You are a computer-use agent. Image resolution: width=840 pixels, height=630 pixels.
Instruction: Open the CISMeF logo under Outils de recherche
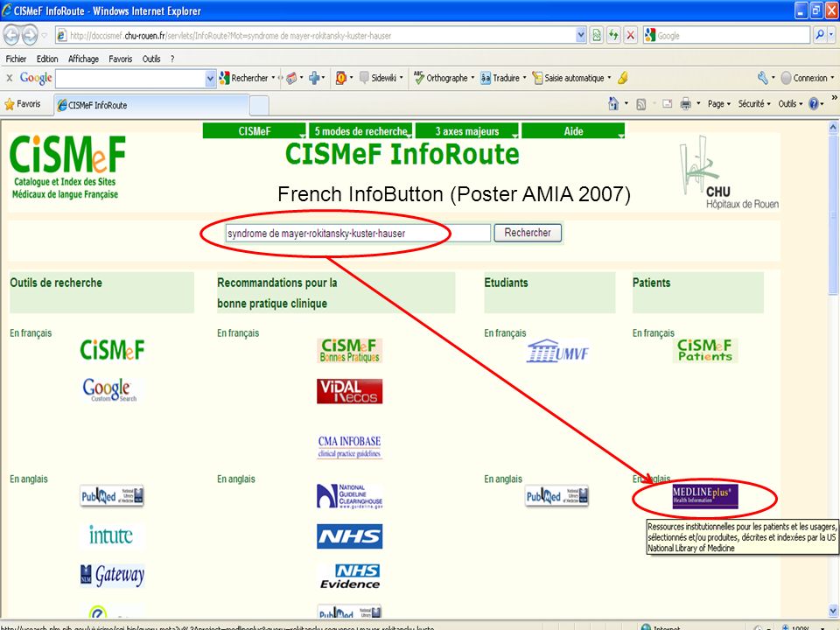click(x=112, y=350)
